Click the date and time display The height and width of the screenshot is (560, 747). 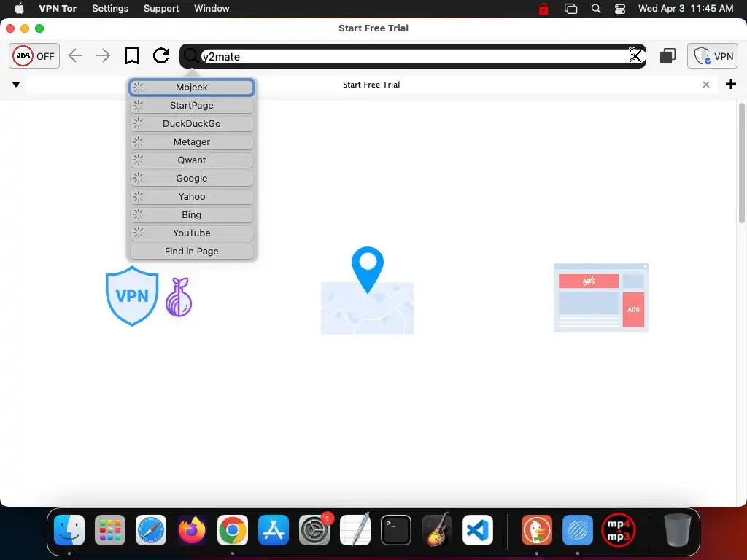point(686,8)
